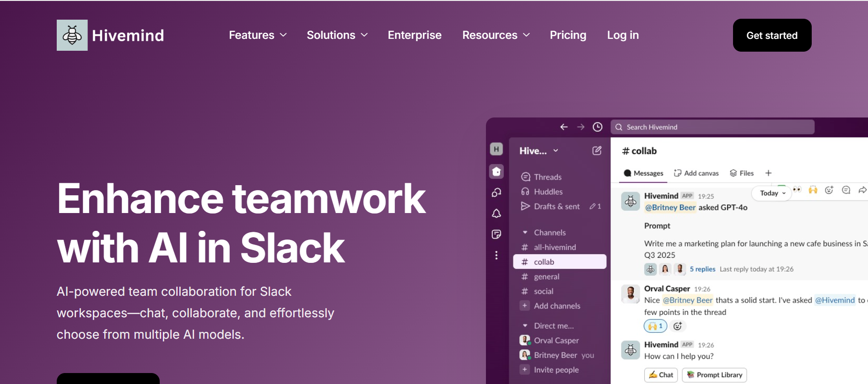Open the Pricing page
The width and height of the screenshot is (868, 384).
[568, 35]
